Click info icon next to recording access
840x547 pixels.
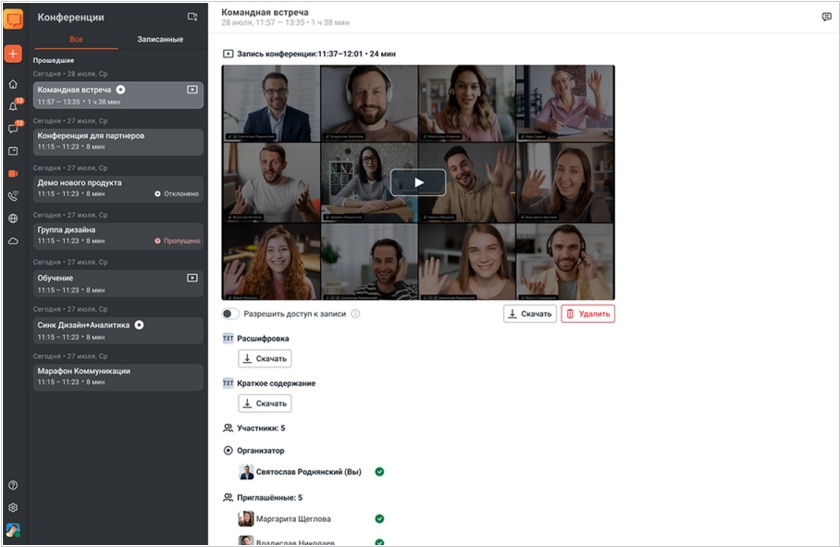pyautogui.click(x=356, y=314)
